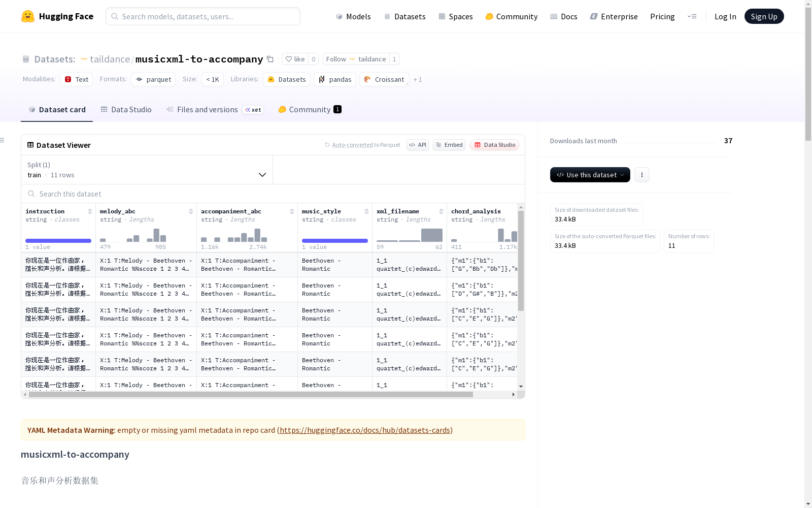Click the music_style classes value bar

(x=335, y=241)
